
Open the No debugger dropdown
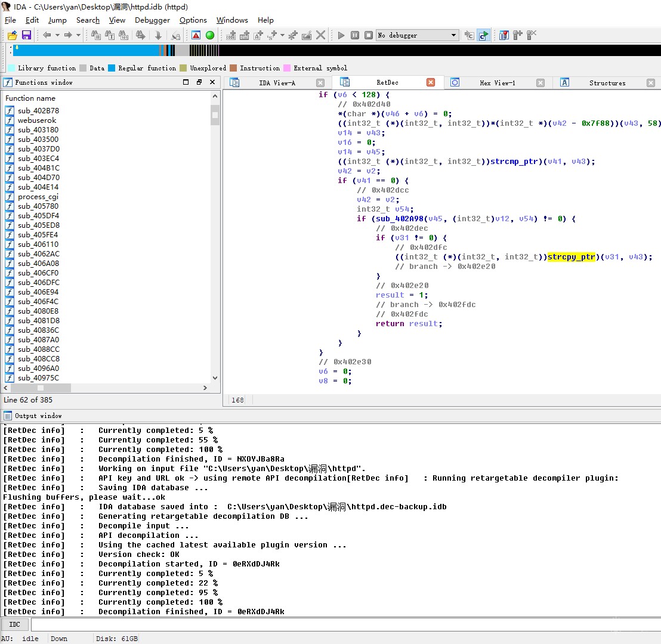click(454, 35)
